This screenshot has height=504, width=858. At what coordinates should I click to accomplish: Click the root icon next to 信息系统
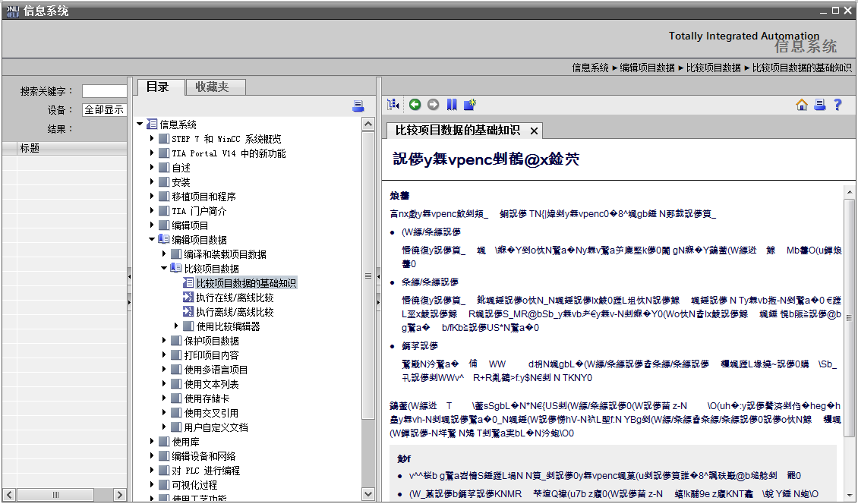[152, 124]
